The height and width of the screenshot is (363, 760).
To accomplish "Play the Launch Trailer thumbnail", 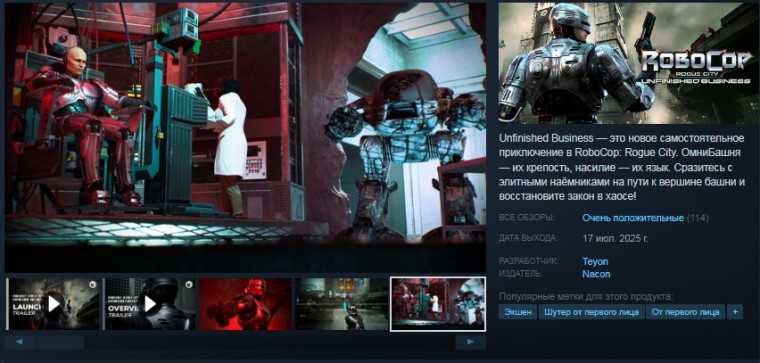I will (52, 304).
